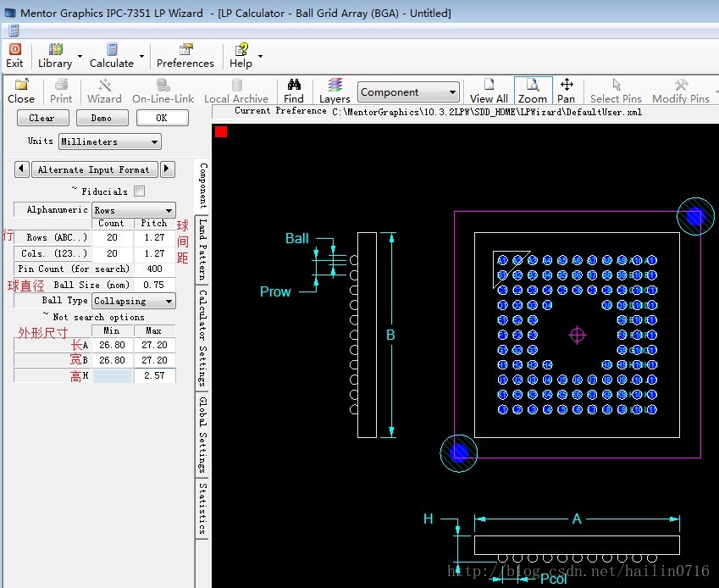The image size is (719, 588).
Task: Click the Alternate Input Format button
Action: (x=95, y=169)
